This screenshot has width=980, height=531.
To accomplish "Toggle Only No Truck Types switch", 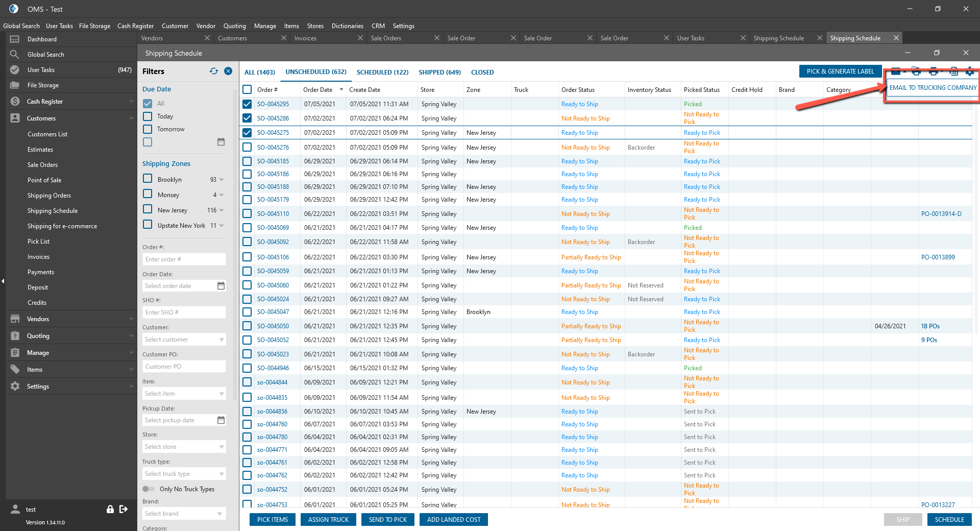I will coord(149,489).
